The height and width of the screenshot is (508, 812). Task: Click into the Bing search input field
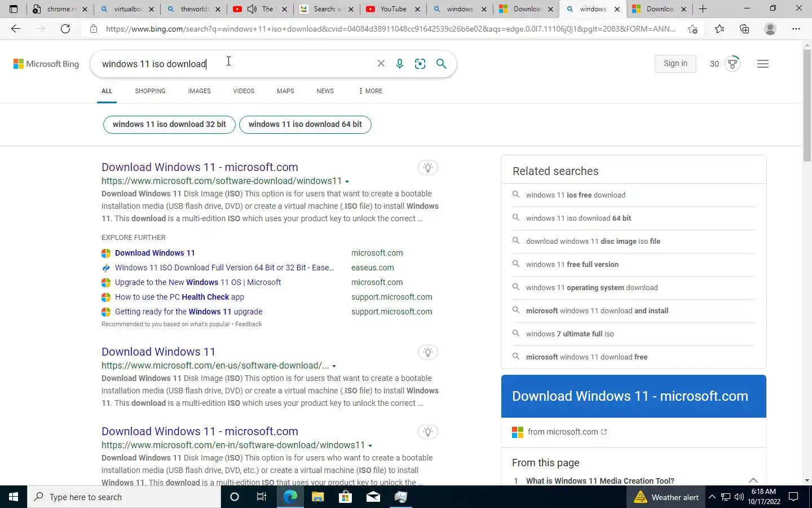coord(234,64)
